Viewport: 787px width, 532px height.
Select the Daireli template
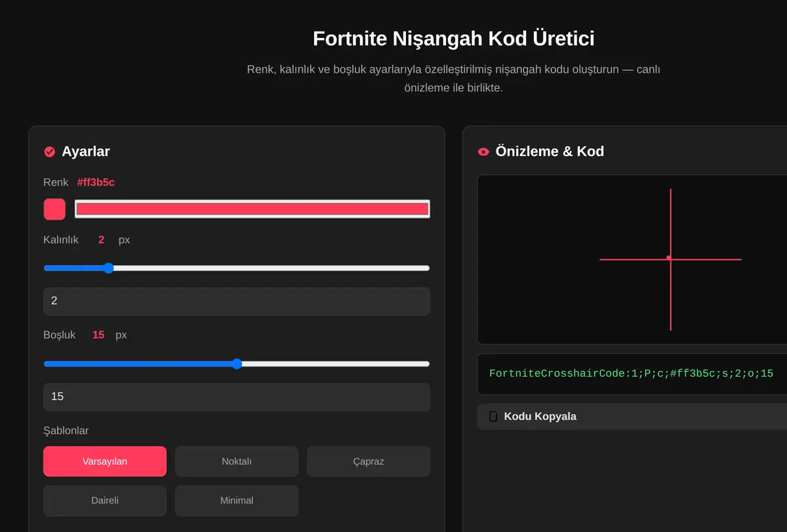coord(105,501)
